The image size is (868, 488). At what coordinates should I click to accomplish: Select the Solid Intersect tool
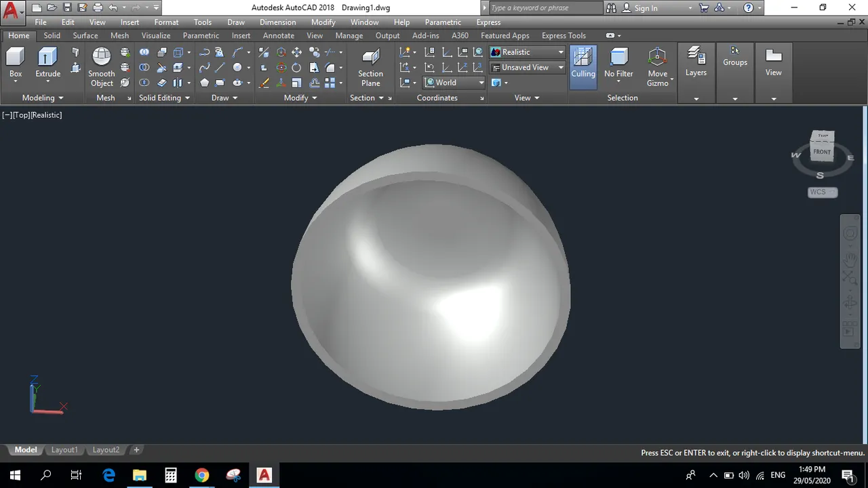click(x=144, y=83)
